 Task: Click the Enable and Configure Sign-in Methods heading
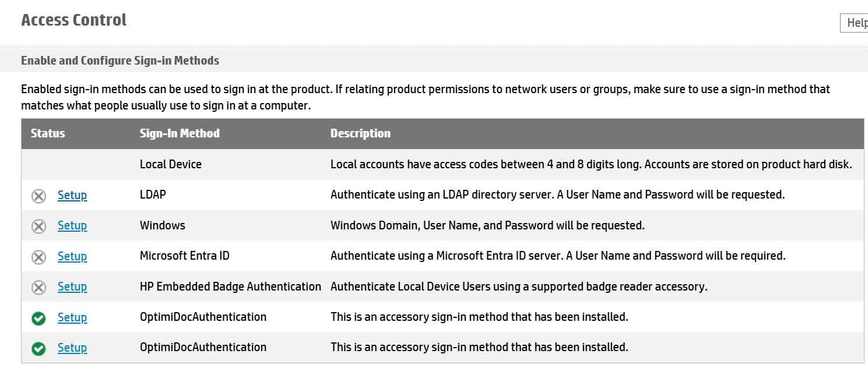120,61
